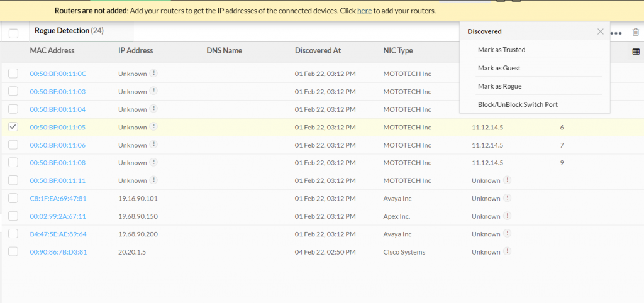Pick Mark as Guest in the Discovered menu
Screen dimensions: 644x303
coord(499,68)
